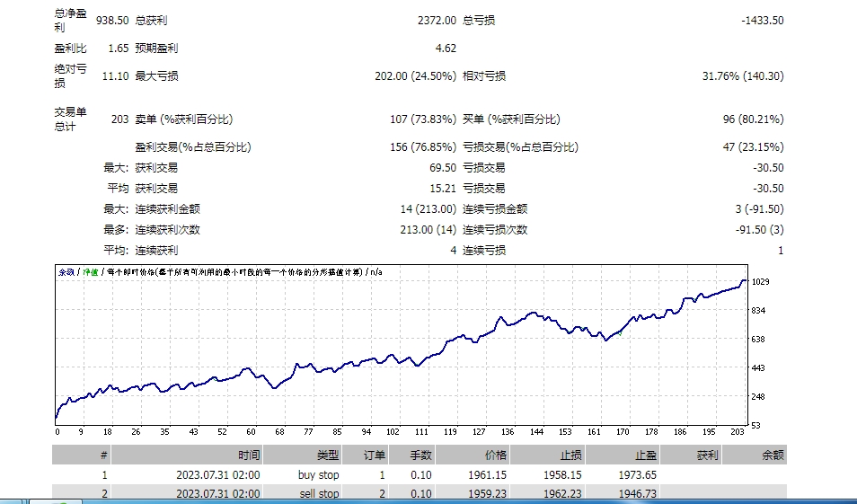The image size is (857, 504).
Task: Select the absolute drawdown value 11.10
Action: click(115, 76)
